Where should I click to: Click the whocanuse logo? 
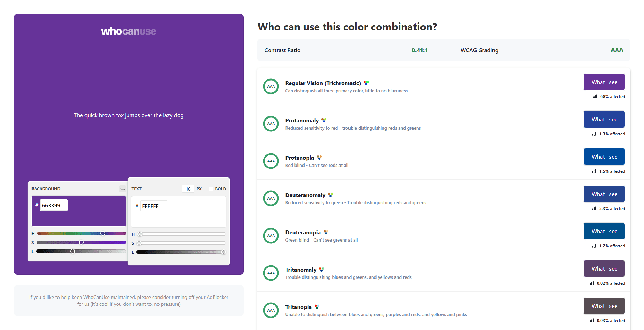tap(129, 31)
